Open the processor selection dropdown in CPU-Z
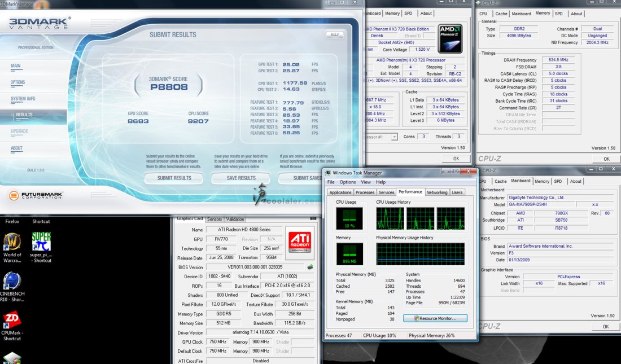 pos(394,137)
